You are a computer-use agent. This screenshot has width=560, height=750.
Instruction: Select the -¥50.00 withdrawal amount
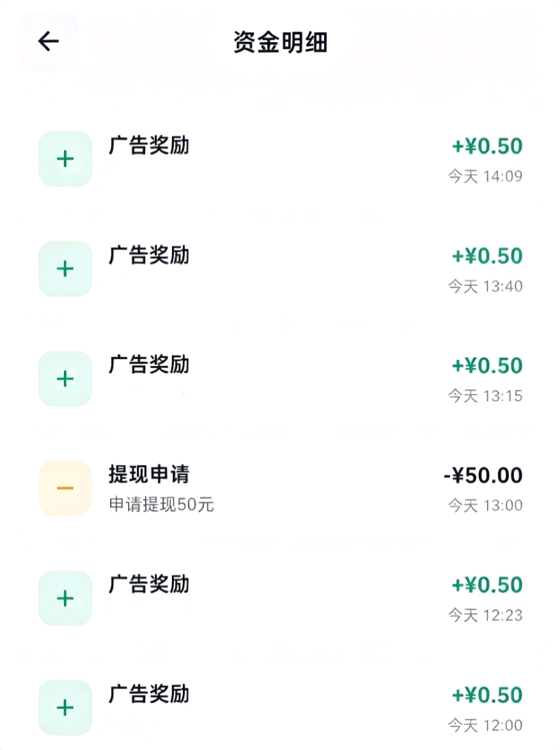coord(483,475)
